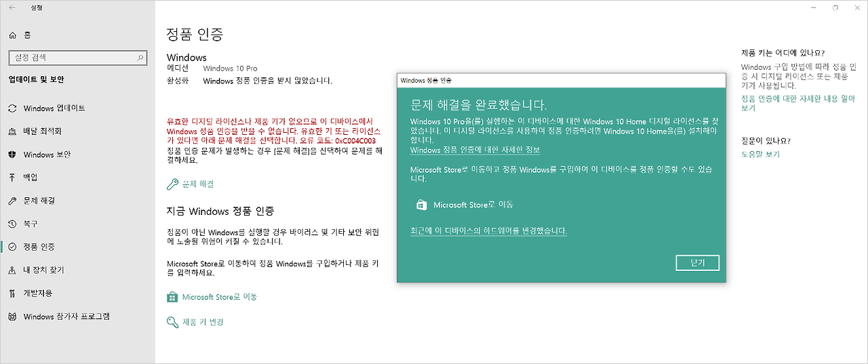Click the 지금 Windows 정품 인증 heading

pyautogui.click(x=220, y=211)
